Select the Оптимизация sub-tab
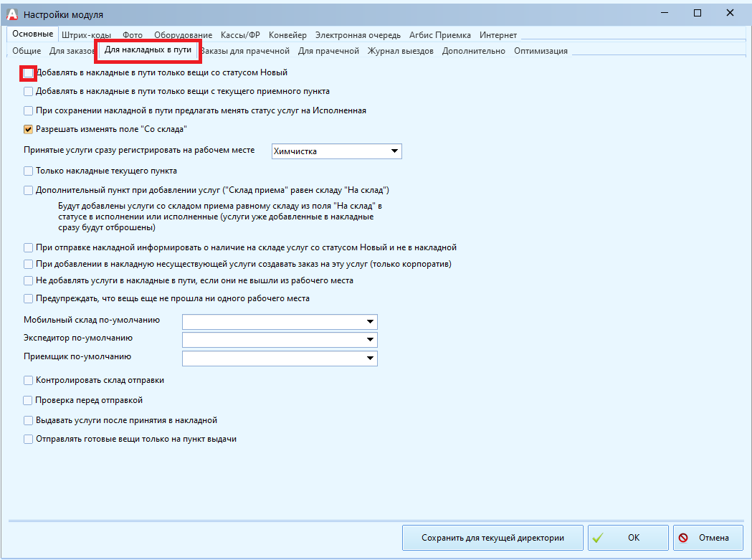This screenshot has width=752, height=560. click(x=541, y=51)
